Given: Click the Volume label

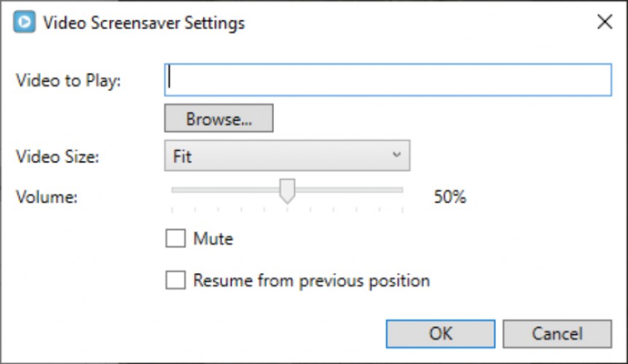Looking at the screenshot, I should pos(47,197).
